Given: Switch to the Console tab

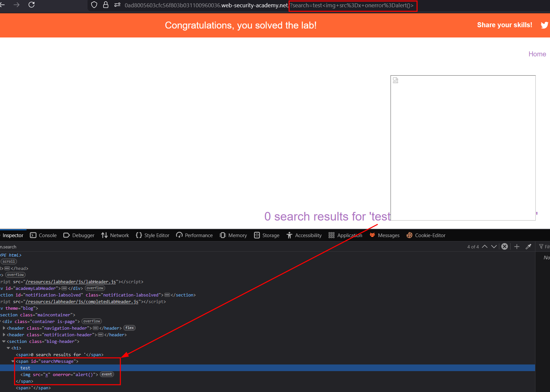Looking at the screenshot, I should [43, 235].
